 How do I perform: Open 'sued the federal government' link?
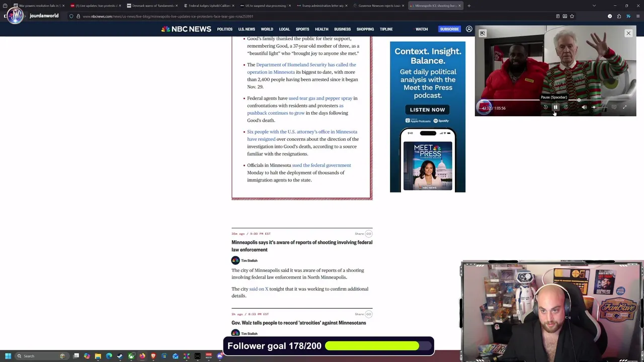321,165
